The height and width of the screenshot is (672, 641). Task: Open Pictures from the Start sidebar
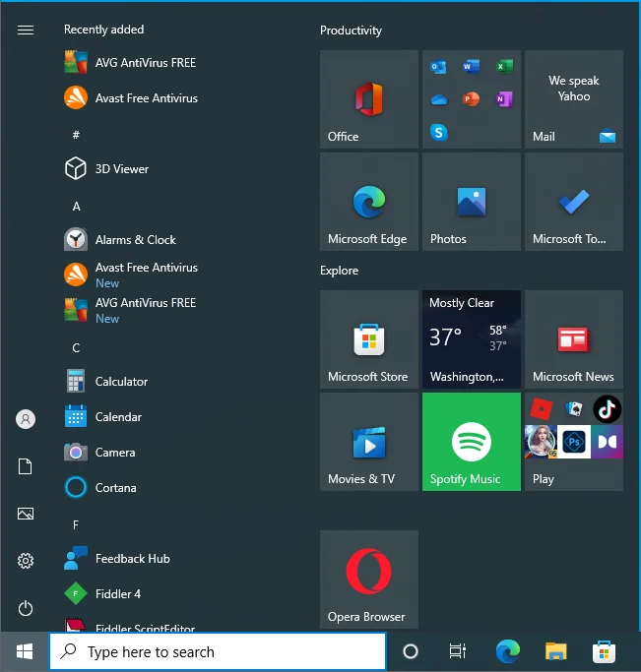(x=26, y=514)
